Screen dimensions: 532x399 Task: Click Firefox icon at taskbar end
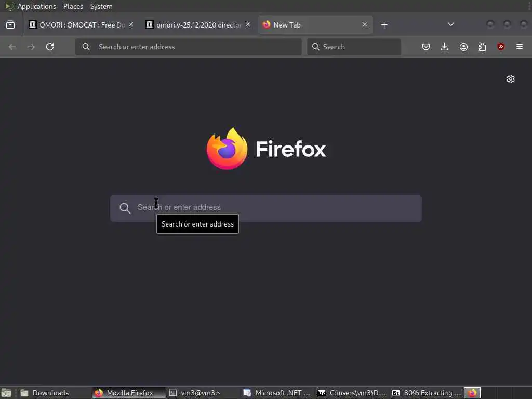(x=472, y=393)
